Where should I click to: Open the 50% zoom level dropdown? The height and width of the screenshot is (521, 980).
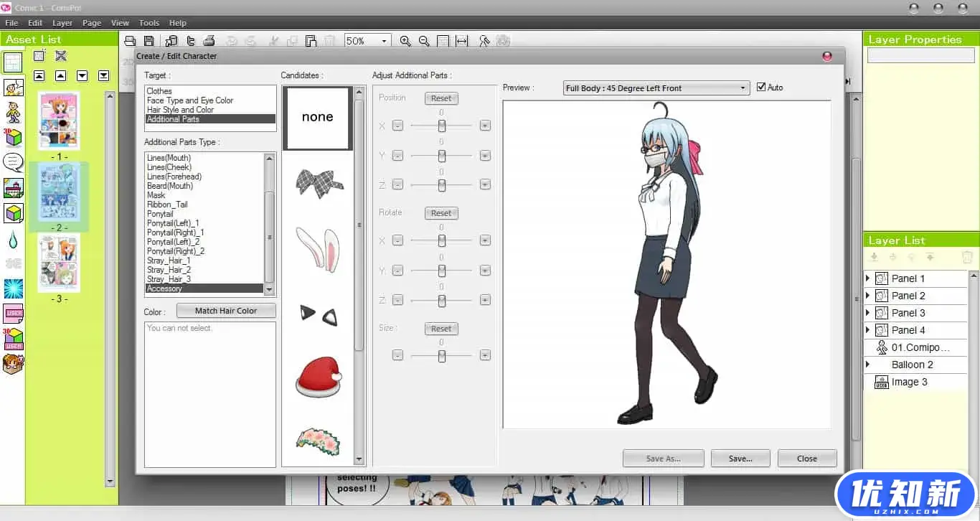tap(384, 41)
